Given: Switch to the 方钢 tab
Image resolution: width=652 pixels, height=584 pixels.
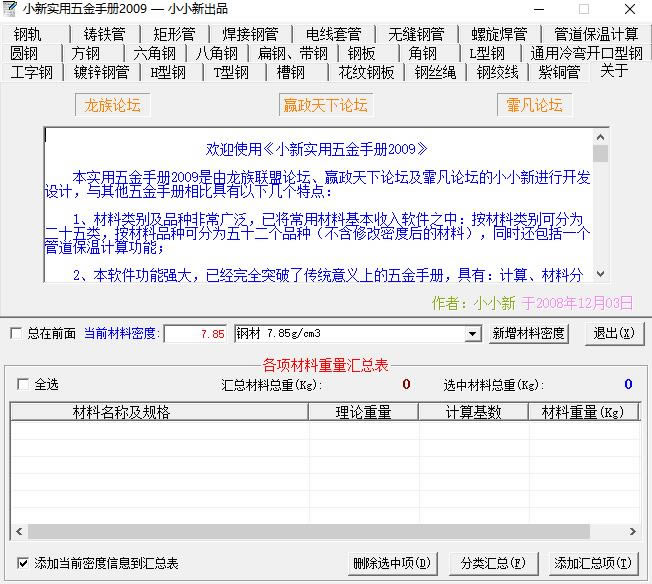Looking at the screenshot, I should click(93, 53).
